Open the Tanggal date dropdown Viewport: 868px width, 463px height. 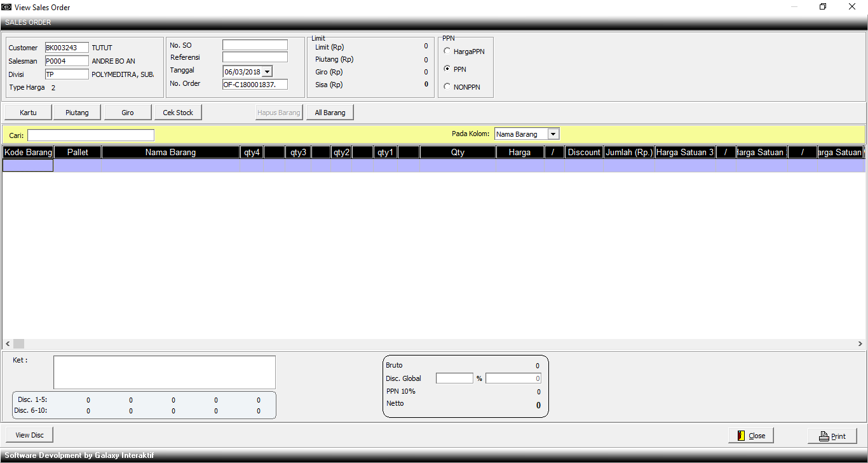click(267, 72)
